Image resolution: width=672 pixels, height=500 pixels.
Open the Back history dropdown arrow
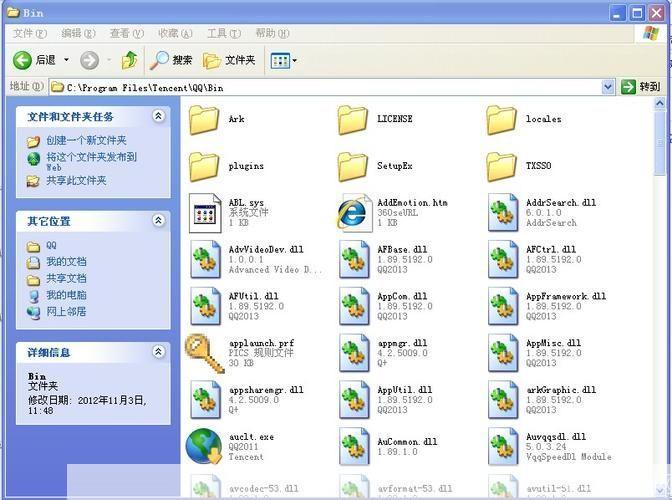(66, 60)
